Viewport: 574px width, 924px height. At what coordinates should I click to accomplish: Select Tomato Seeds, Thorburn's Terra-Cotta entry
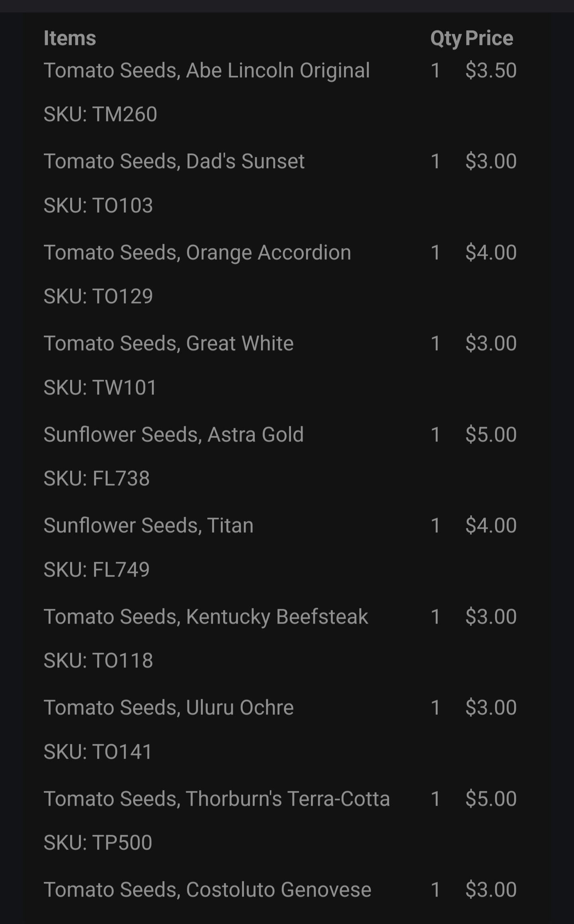217,799
